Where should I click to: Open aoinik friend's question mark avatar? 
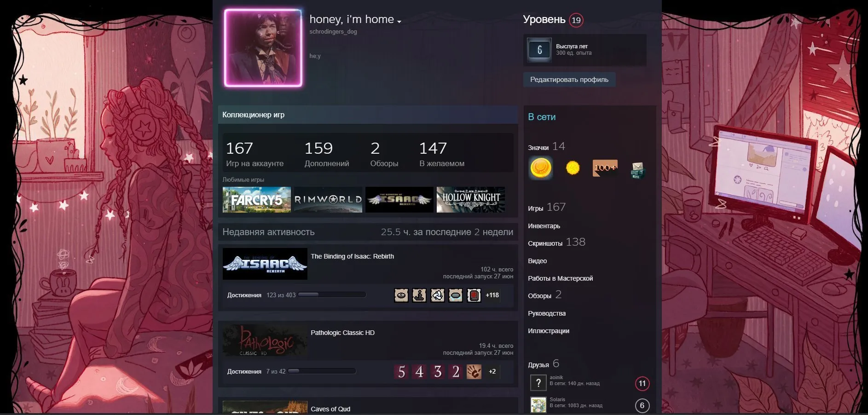pos(538,382)
